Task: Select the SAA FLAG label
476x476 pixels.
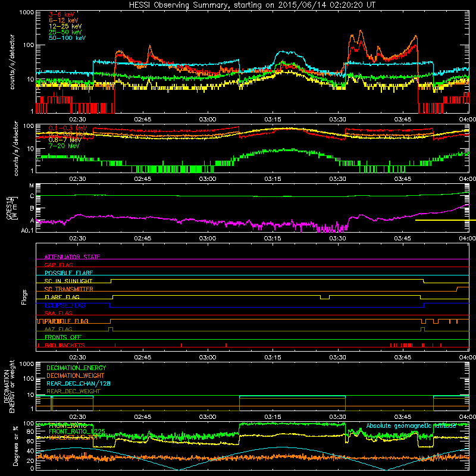Action: click(58, 313)
